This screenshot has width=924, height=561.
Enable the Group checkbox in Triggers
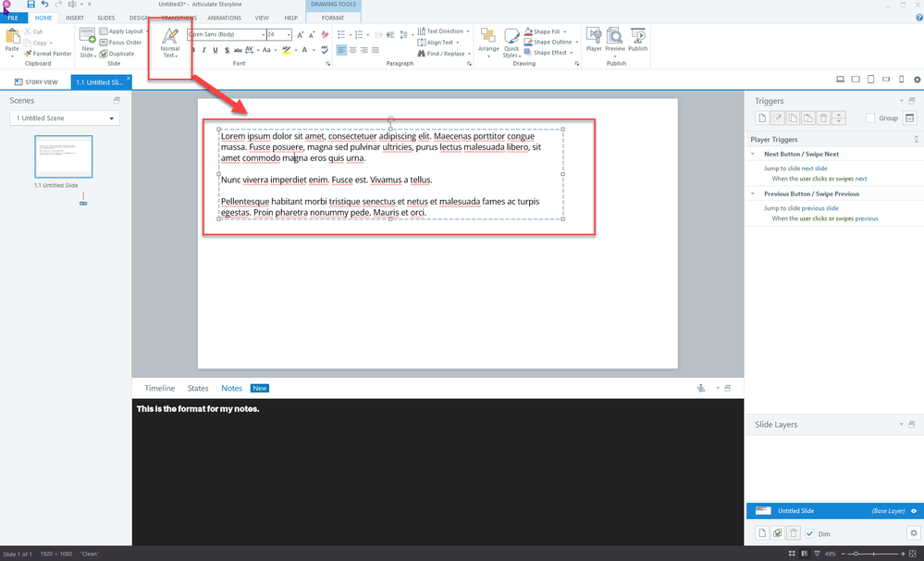point(870,118)
